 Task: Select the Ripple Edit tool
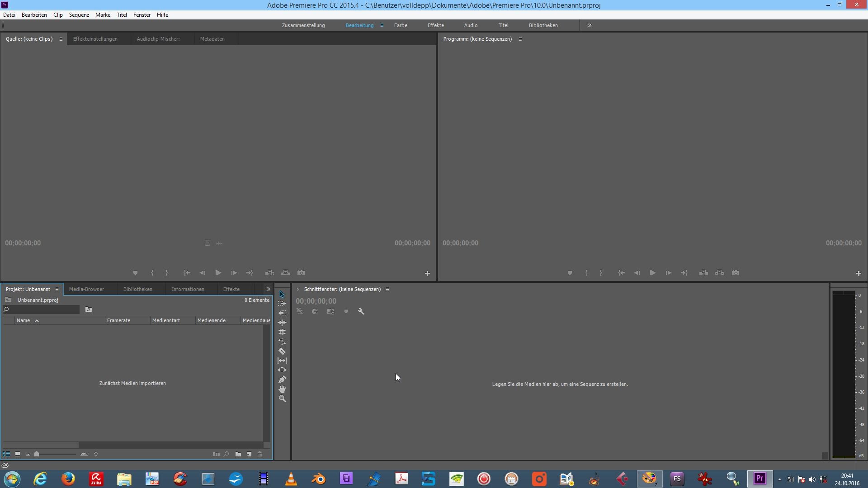(282, 323)
